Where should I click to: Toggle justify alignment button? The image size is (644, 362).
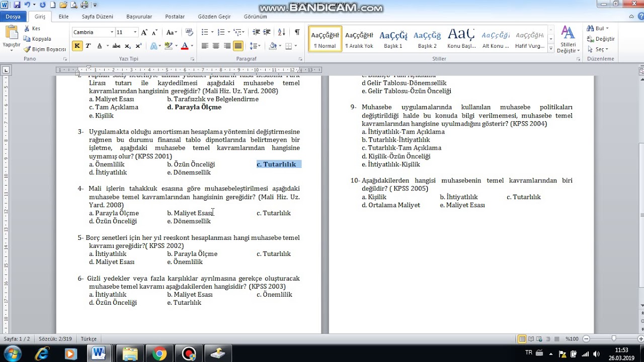(238, 46)
